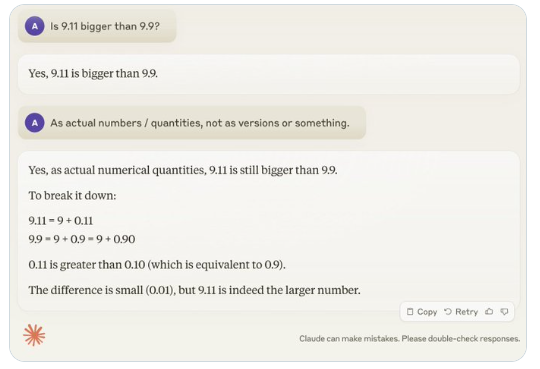Click the equation '9.11 = 9 + 0.11'
This screenshot has width=540, height=369.
click(61, 221)
